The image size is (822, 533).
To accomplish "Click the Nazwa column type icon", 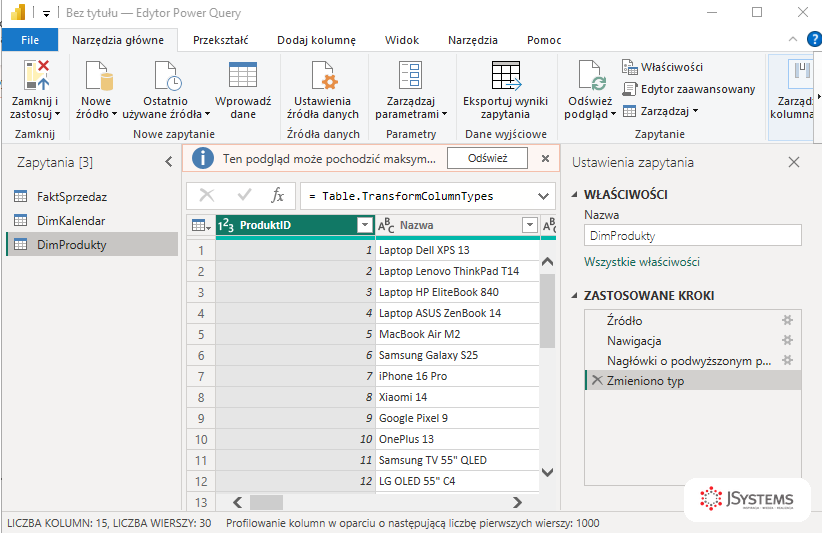I will tap(386, 225).
